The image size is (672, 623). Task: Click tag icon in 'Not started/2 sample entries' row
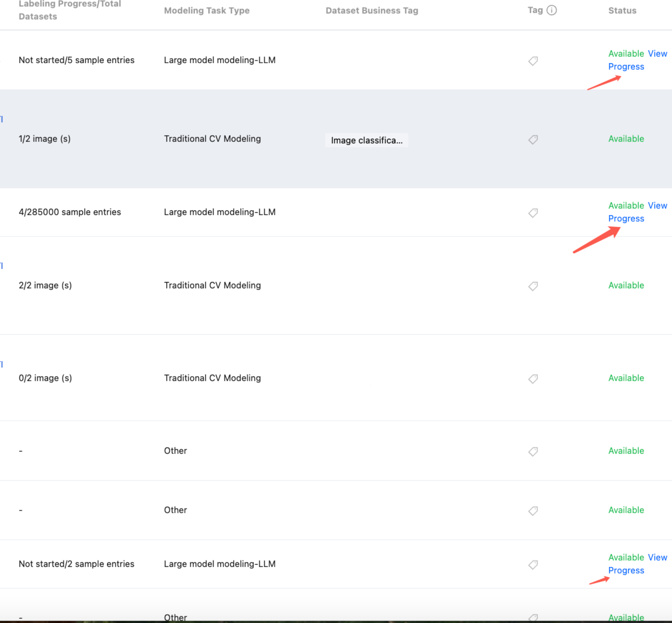533,564
